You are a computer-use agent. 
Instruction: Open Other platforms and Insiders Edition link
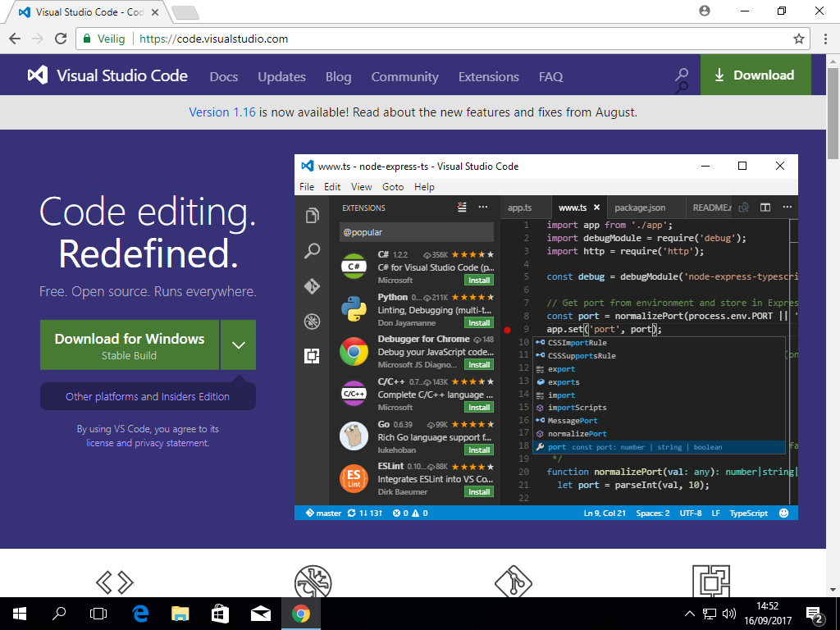click(148, 396)
